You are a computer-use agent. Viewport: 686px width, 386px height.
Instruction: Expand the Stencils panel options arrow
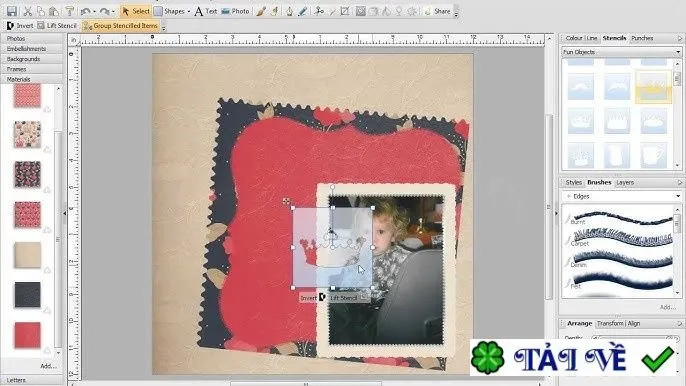679,38
